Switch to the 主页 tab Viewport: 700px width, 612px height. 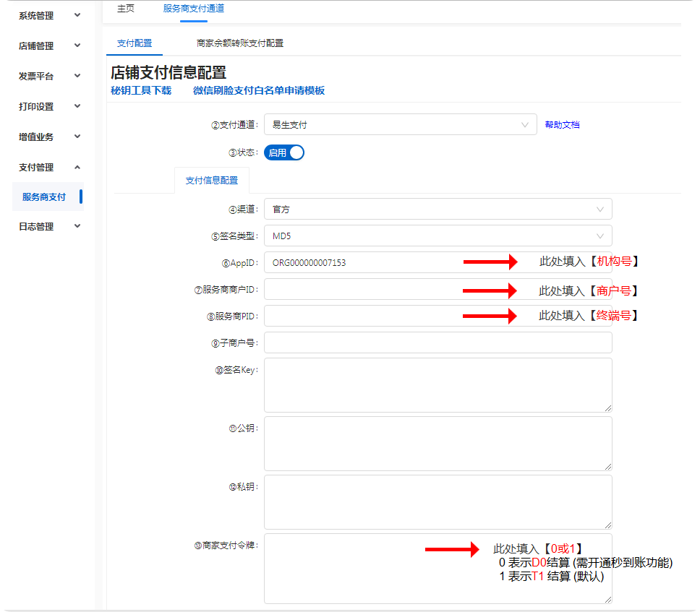point(125,9)
